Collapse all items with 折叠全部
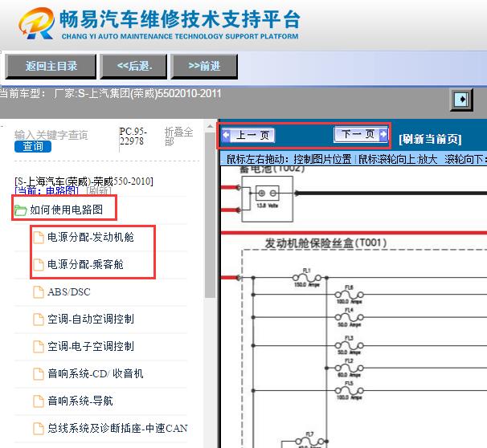 178,136
